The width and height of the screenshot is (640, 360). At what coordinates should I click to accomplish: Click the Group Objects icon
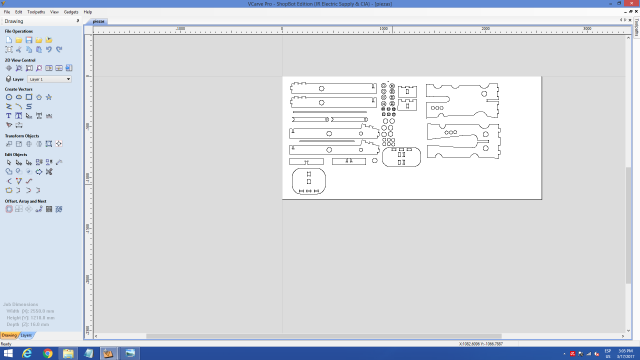click(x=39, y=162)
